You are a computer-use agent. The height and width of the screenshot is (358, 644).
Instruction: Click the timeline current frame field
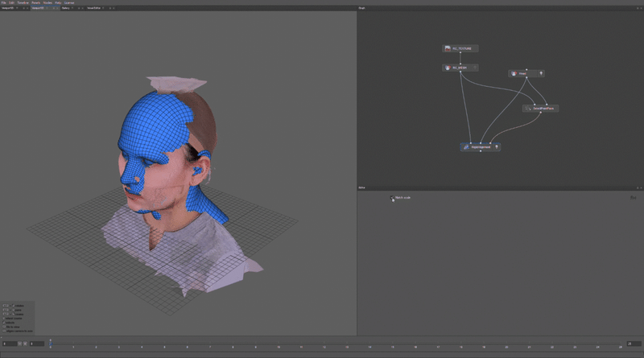(x=37, y=344)
